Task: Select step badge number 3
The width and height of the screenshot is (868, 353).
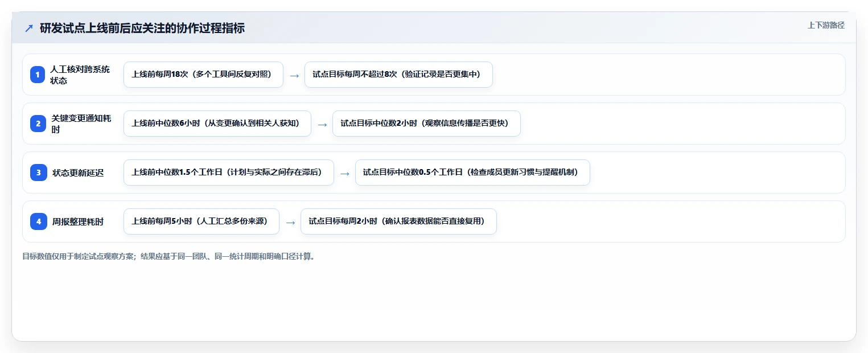Action: coord(39,173)
